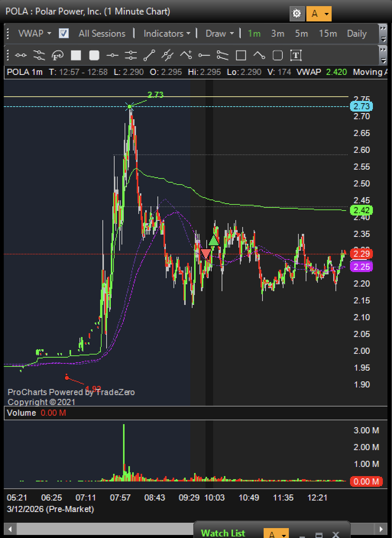Click the 'POLA : Polar Power, Inc.' title

point(53,11)
